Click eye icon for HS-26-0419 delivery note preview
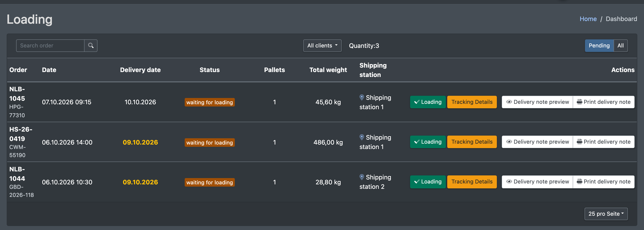This screenshot has width=644, height=230. (509, 142)
